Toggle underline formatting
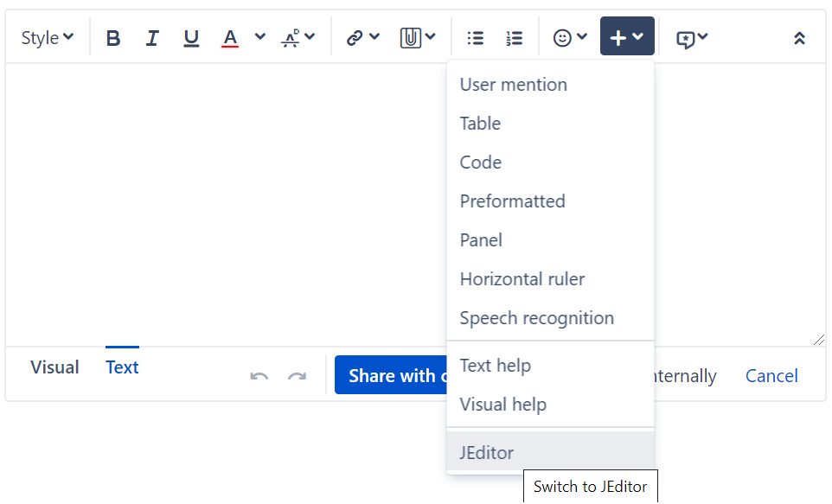Image resolution: width=832 pixels, height=504 pixels. click(x=191, y=38)
